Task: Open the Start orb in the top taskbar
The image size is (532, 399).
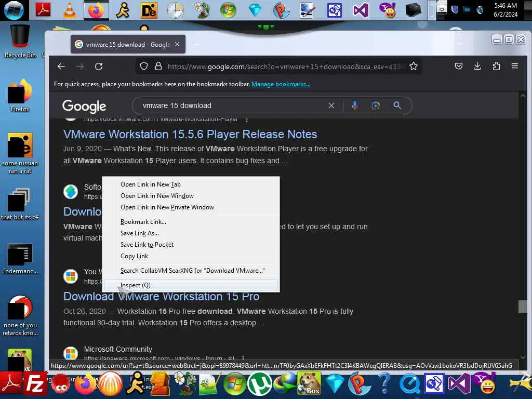Action: (14, 10)
